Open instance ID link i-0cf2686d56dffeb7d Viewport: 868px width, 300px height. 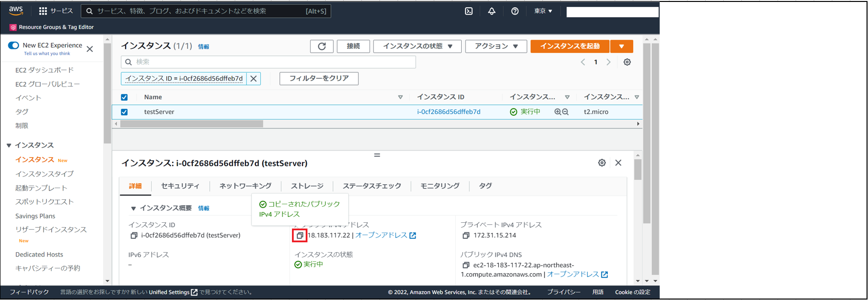coord(448,112)
